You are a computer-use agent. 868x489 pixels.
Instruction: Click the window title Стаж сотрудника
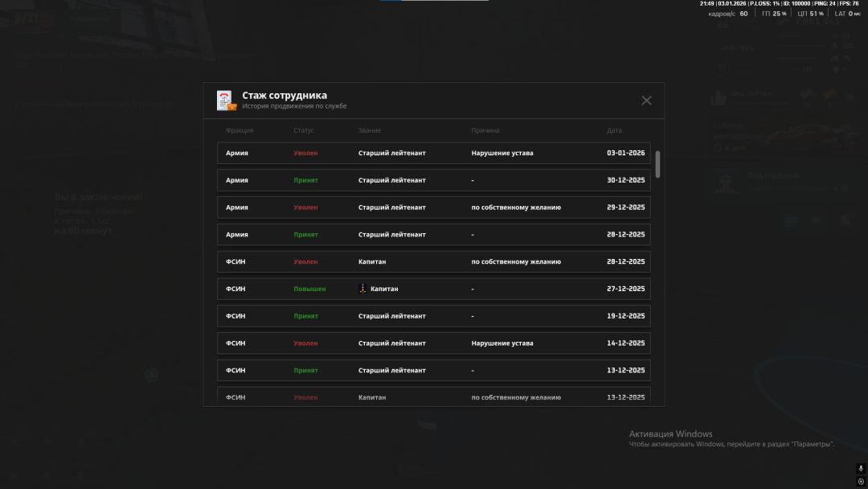pos(285,95)
